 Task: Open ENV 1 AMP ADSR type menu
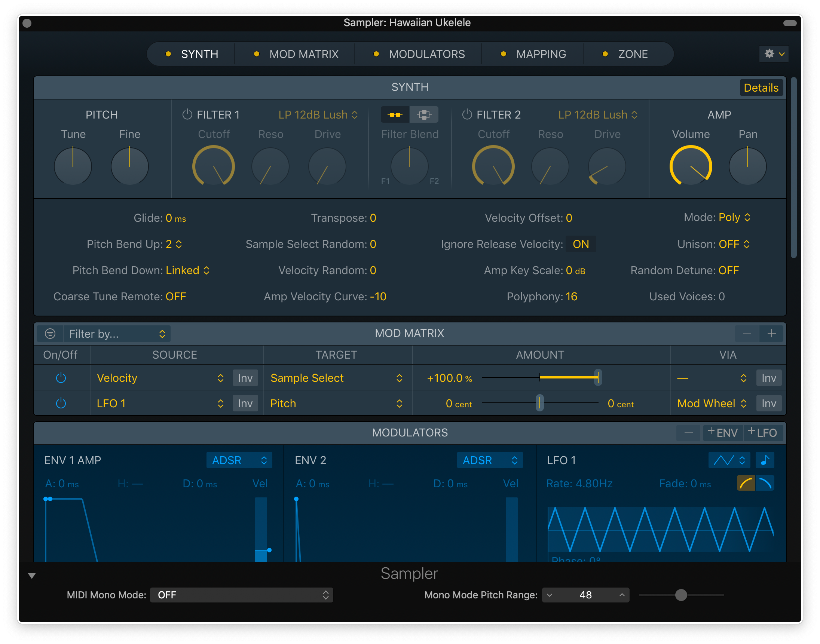pos(239,460)
